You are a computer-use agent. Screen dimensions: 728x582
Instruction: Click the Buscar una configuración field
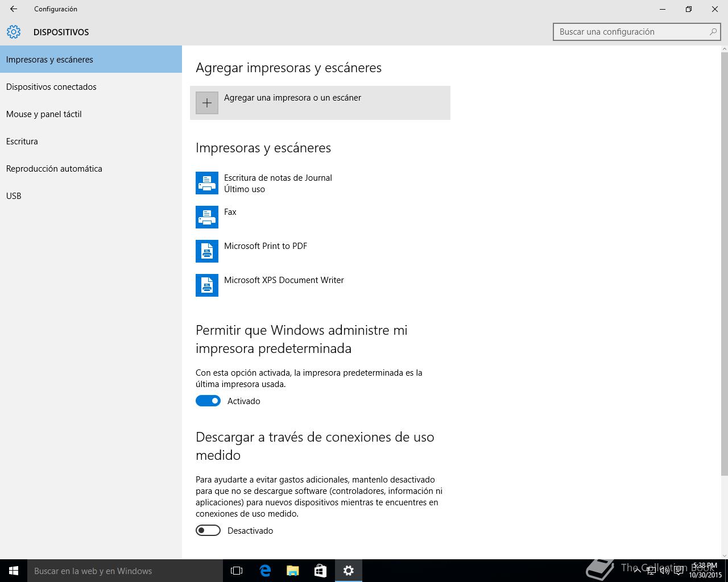pos(636,32)
